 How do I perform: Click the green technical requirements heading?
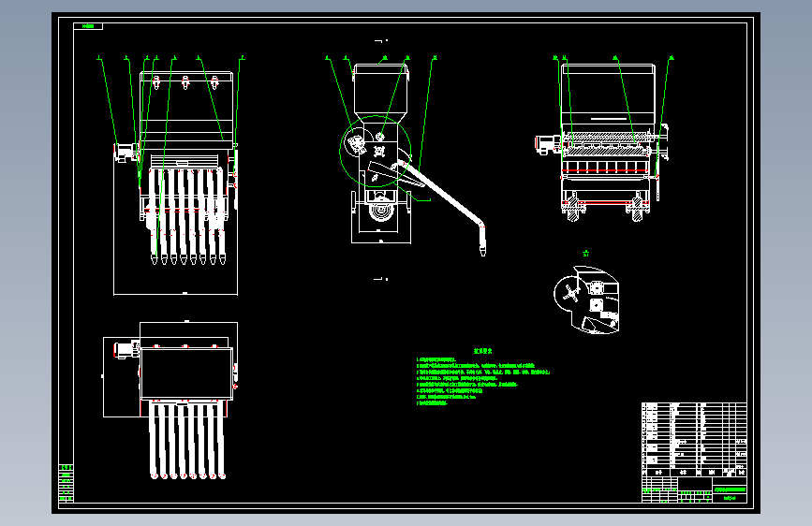[x=482, y=351]
